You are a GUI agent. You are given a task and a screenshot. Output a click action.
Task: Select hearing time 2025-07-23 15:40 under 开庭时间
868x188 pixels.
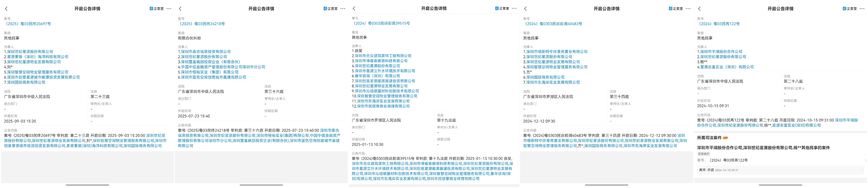pyautogui.click(x=194, y=116)
